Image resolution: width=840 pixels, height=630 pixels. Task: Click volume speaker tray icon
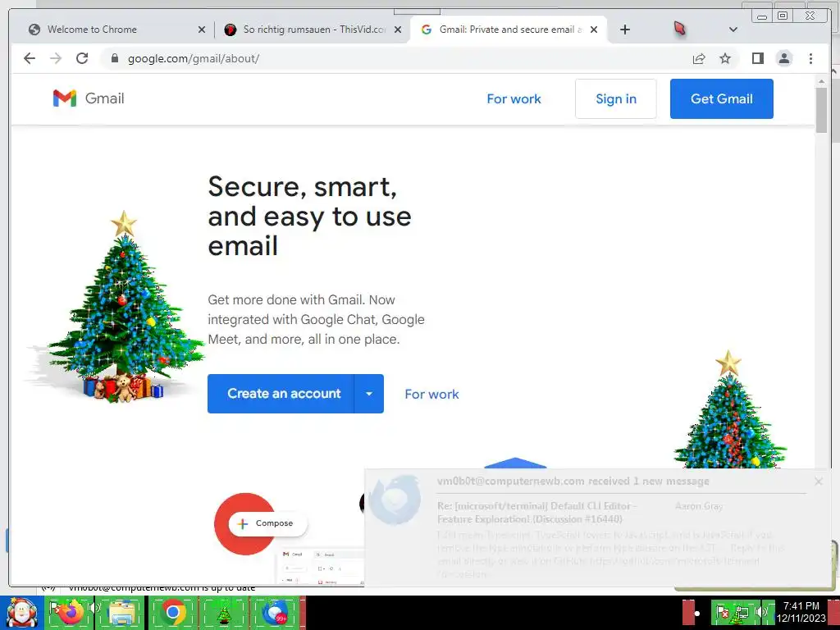pos(760,613)
